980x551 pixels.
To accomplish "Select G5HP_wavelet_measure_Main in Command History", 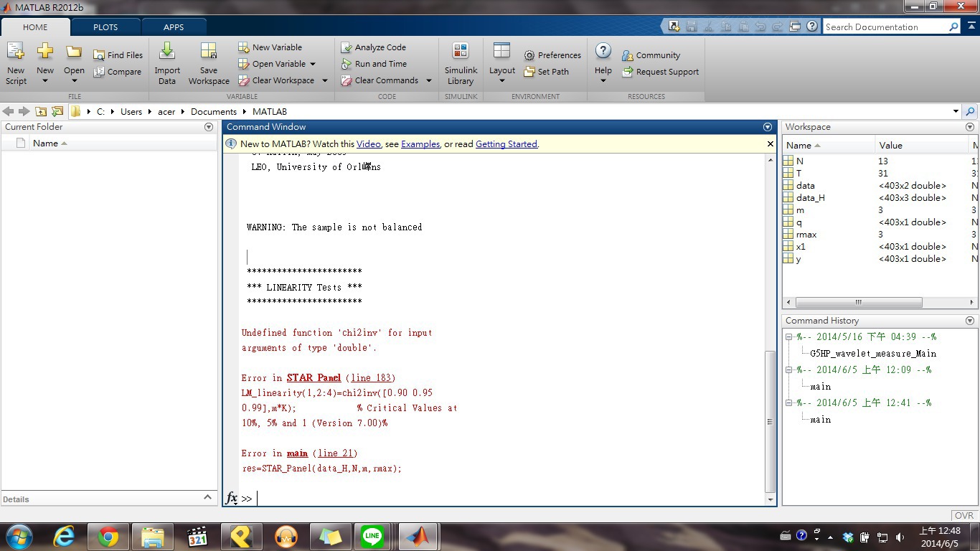I will tap(873, 354).
